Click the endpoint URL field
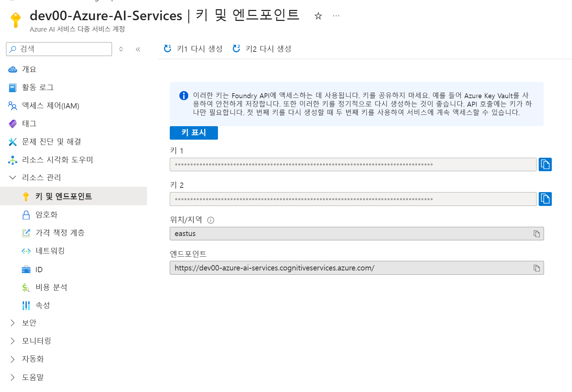 tap(357, 268)
